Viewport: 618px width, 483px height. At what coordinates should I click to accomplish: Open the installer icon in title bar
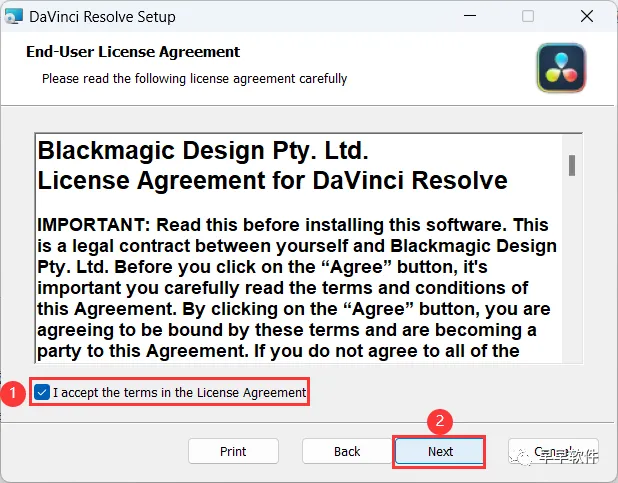(13, 17)
